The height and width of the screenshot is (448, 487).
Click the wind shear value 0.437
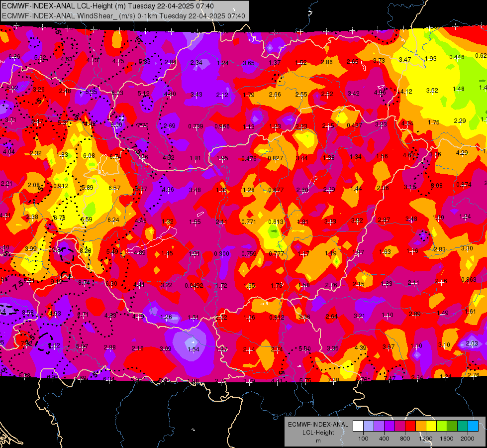354,125
